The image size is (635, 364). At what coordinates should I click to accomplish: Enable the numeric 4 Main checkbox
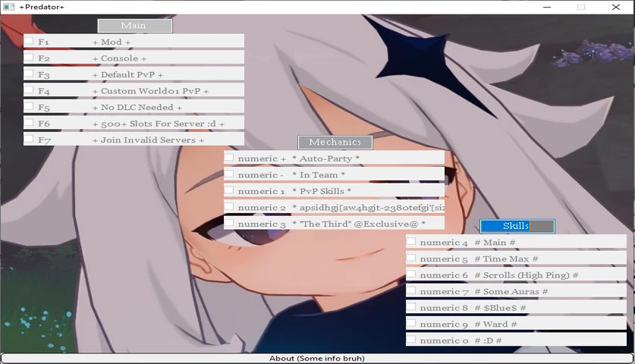411,241
